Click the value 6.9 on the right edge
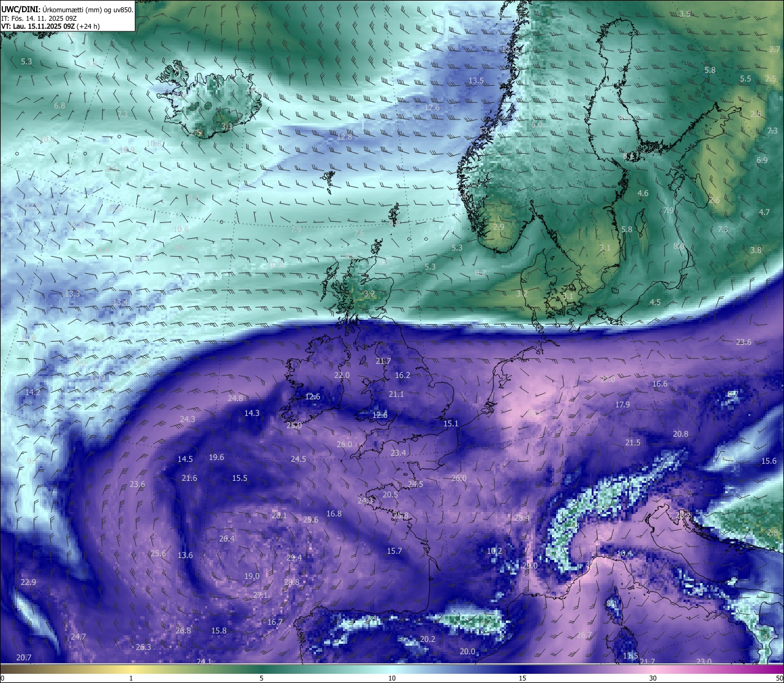The image size is (784, 683). (762, 160)
